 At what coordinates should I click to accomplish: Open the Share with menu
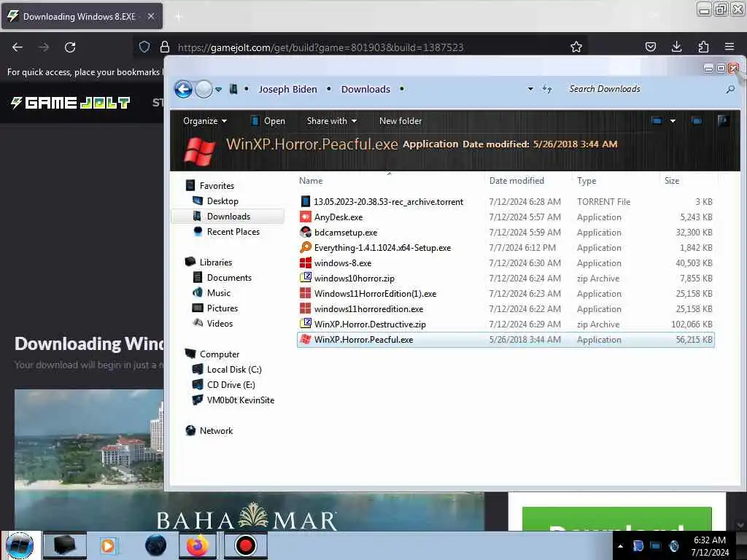[x=332, y=121]
